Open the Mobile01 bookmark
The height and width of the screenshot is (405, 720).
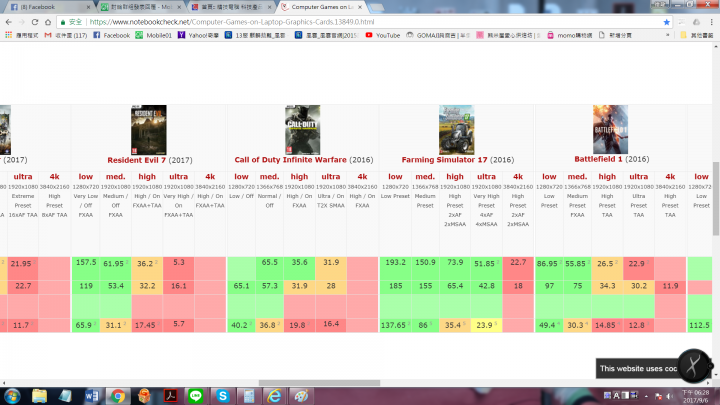[x=154, y=35]
